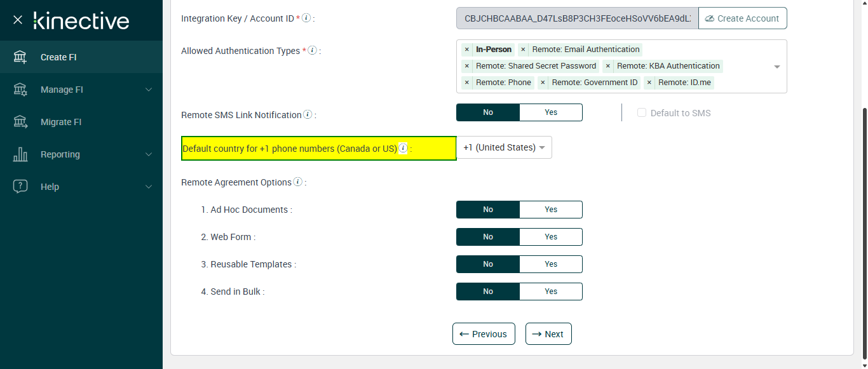
Task: Remove the Remote: Phone tag
Action: coord(467,83)
